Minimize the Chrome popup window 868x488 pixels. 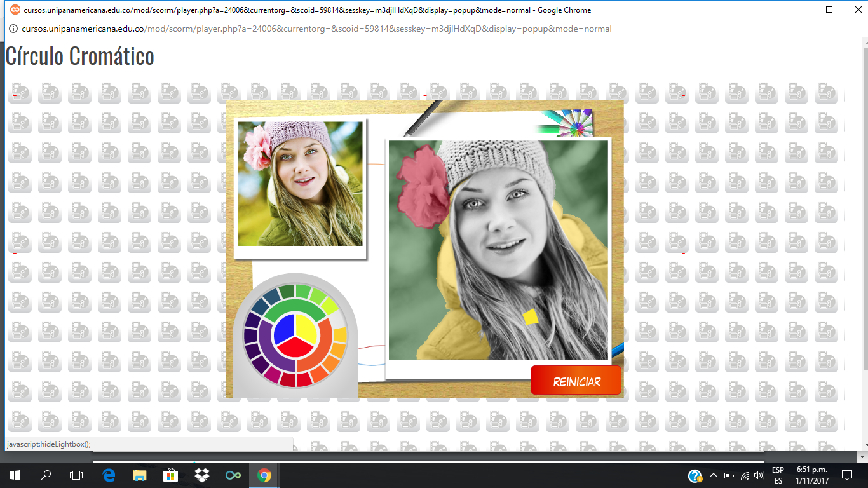pos(801,10)
